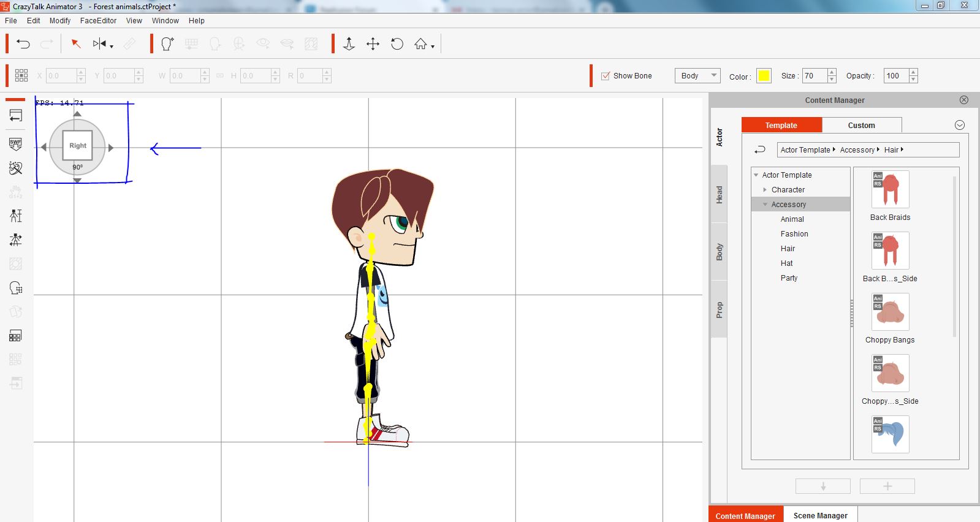The width and height of the screenshot is (980, 522).
Task: Select Animal in the Accessory tree
Action: [792, 219]
